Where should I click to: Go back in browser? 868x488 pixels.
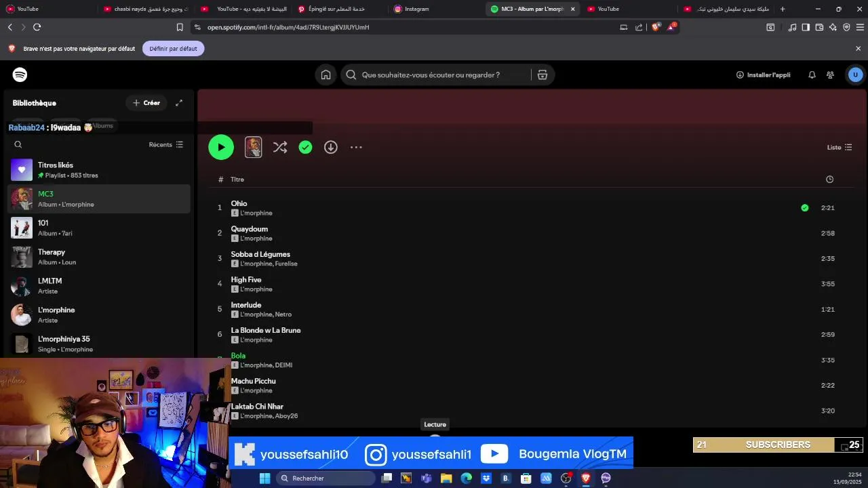(10, 27)
